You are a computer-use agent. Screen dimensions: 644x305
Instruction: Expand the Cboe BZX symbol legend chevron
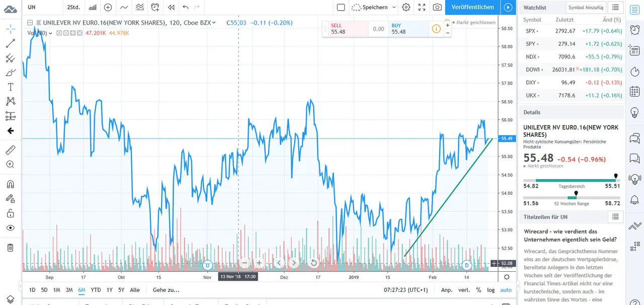click(214, 23)
